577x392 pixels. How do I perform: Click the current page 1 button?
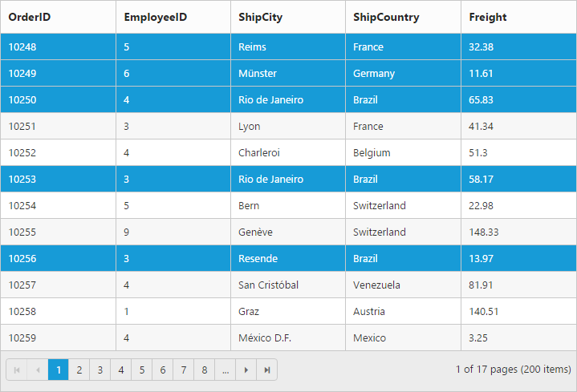pos(58,370)
